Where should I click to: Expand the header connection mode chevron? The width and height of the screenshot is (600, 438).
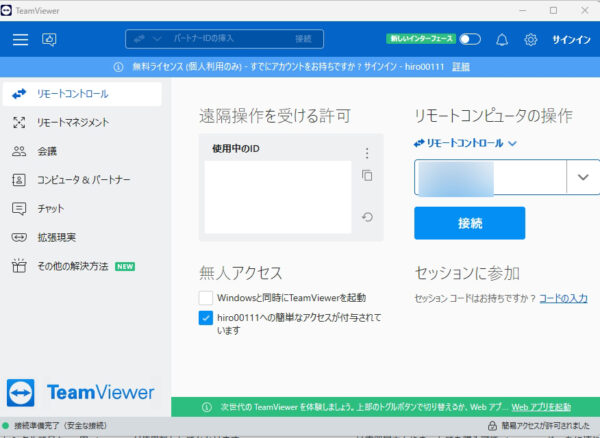pyautogui.click(x=157, y=39)
